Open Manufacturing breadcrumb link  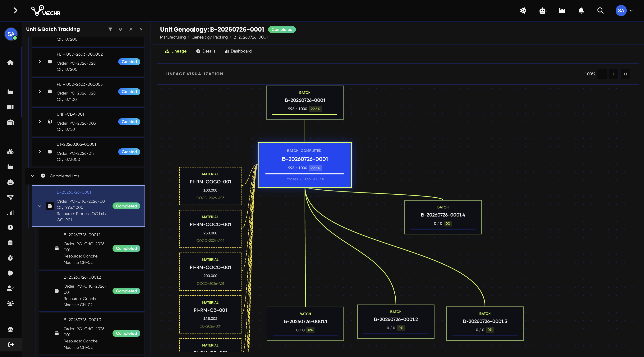pyautogui.click(x=173, y=37)
